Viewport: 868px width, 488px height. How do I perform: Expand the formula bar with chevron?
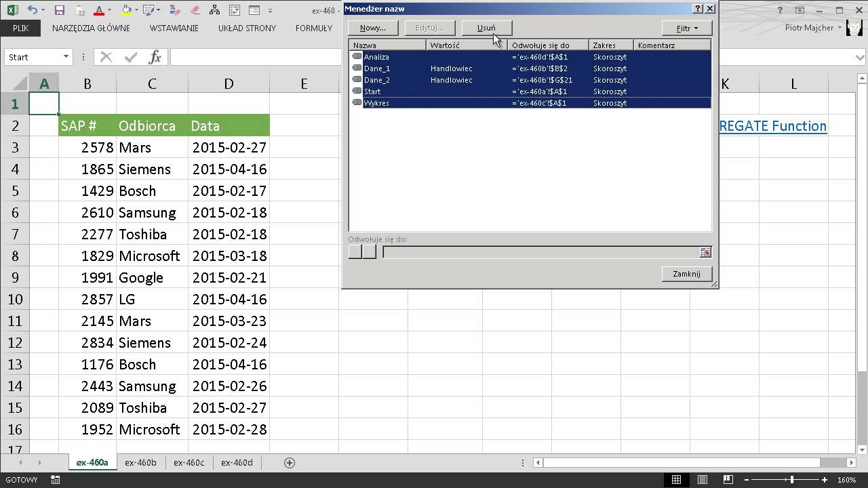click(x=861, y=58)
